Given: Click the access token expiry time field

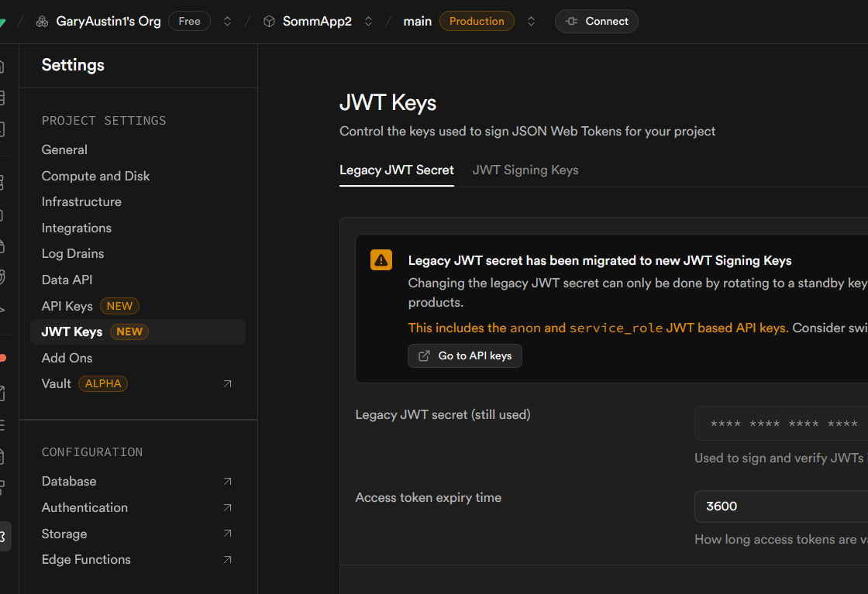Looking at the screenshot, I should [x=779, y=506].
